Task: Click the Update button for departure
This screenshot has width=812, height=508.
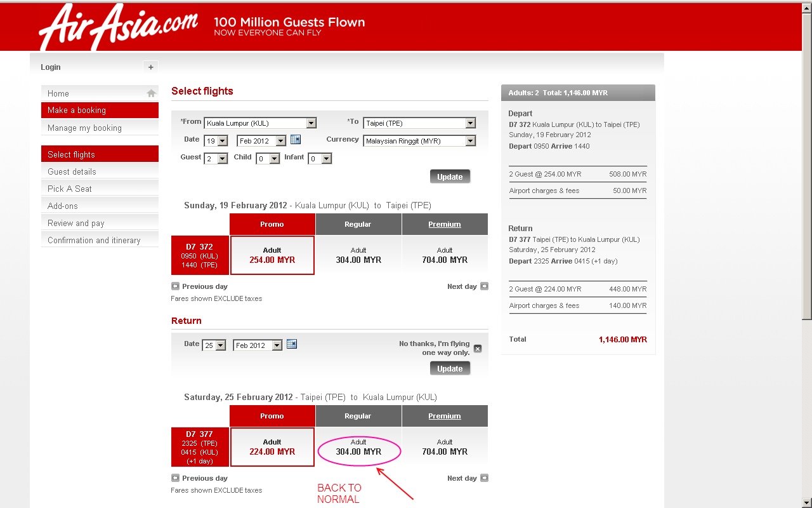Action: [450, 177]
